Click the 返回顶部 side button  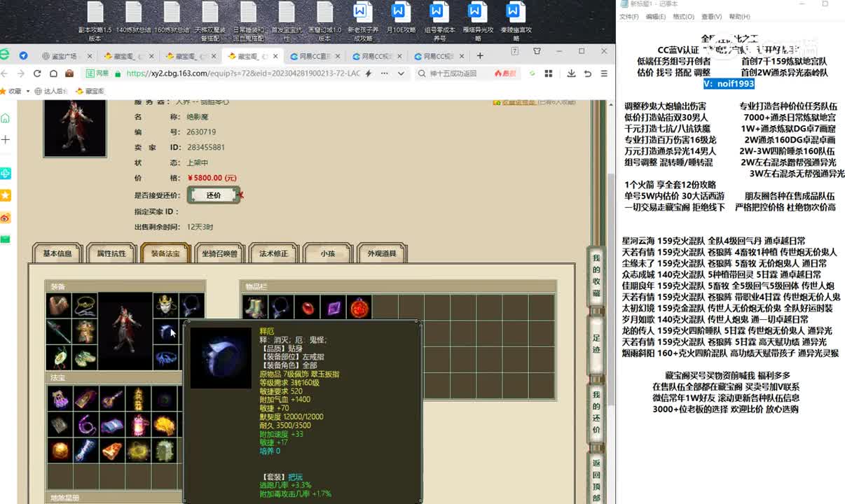(596, 479)
